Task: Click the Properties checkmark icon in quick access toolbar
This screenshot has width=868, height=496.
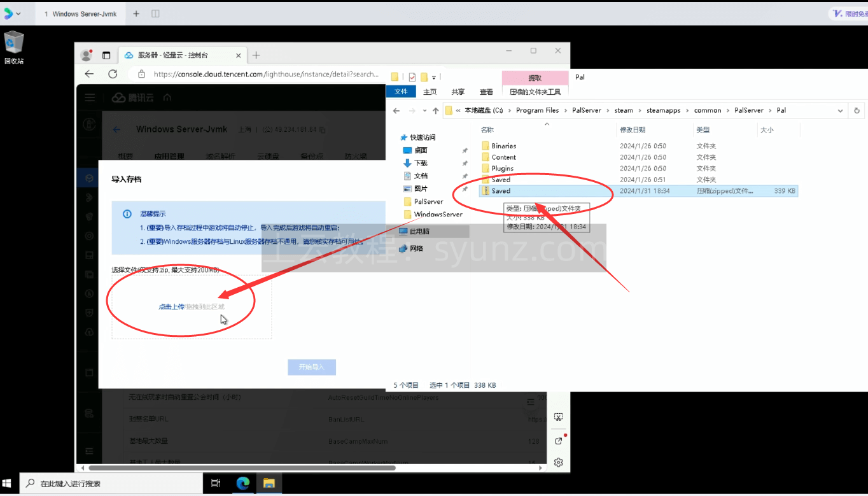Action: [x=412, y=77]
